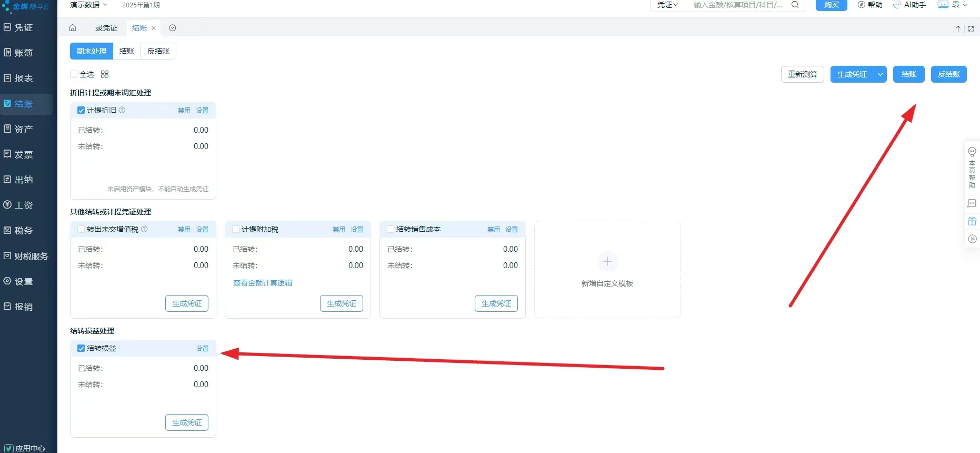The width and height of the screenshot is (980, 453).
Task: Click the search input field in header
Action: 738,5
